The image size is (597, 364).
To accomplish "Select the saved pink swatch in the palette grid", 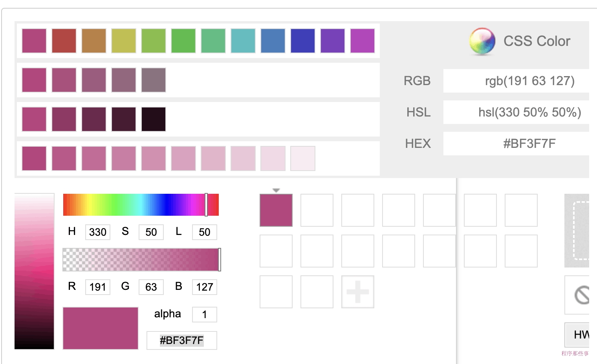I will [276, 210].
